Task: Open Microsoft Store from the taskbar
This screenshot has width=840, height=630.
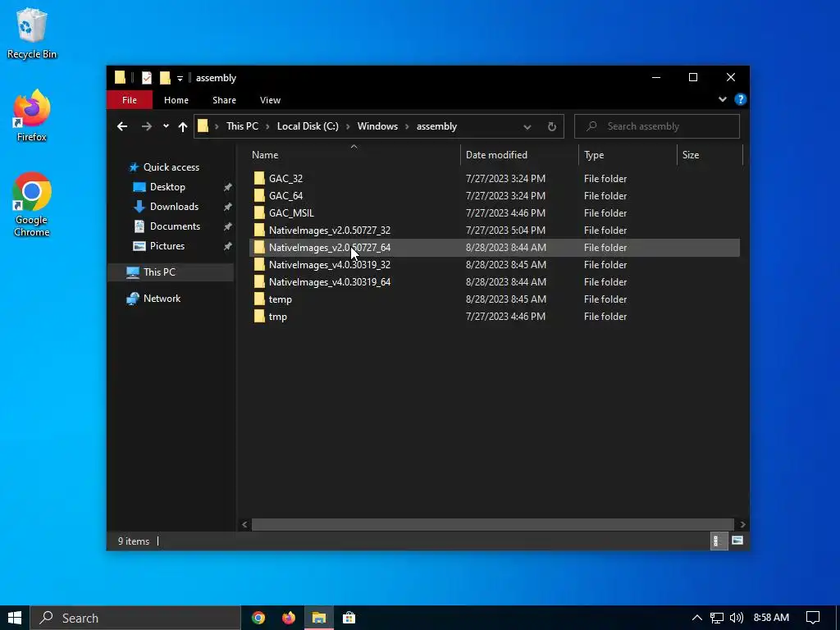Action: click(349, 618)
